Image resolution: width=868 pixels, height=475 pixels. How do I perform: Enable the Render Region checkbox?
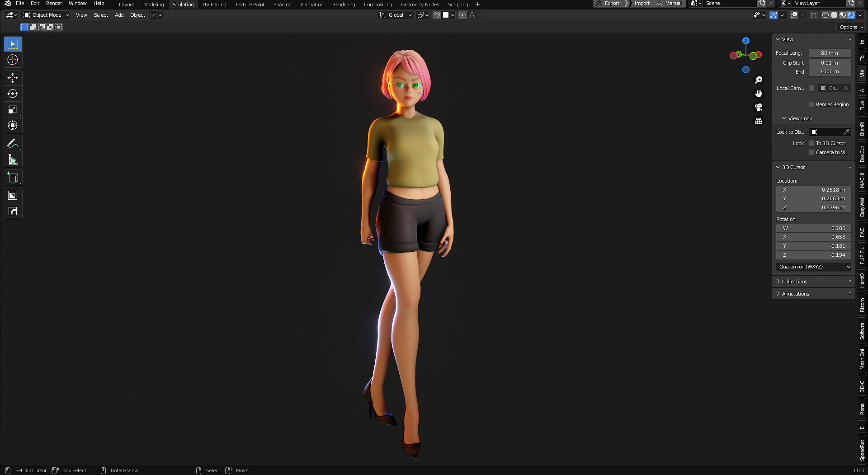(x=812, y=104)
